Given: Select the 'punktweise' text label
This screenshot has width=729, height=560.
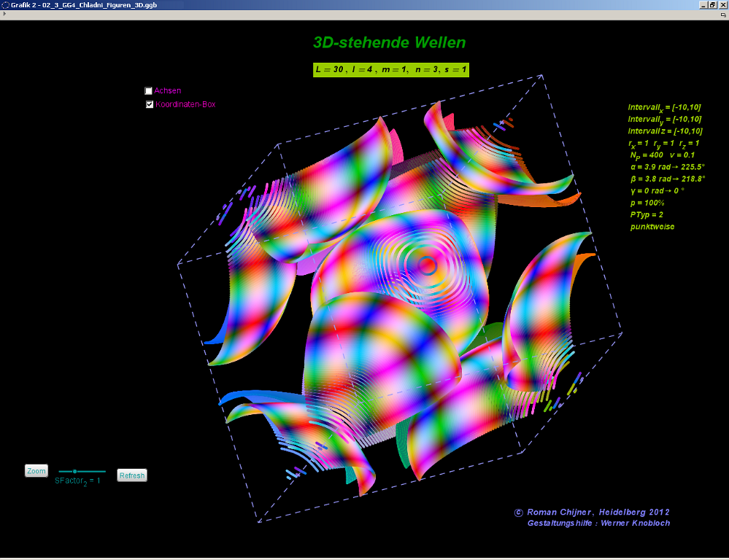Looking at the screenshot, I should pyautogui.click(x=652, y=227).
